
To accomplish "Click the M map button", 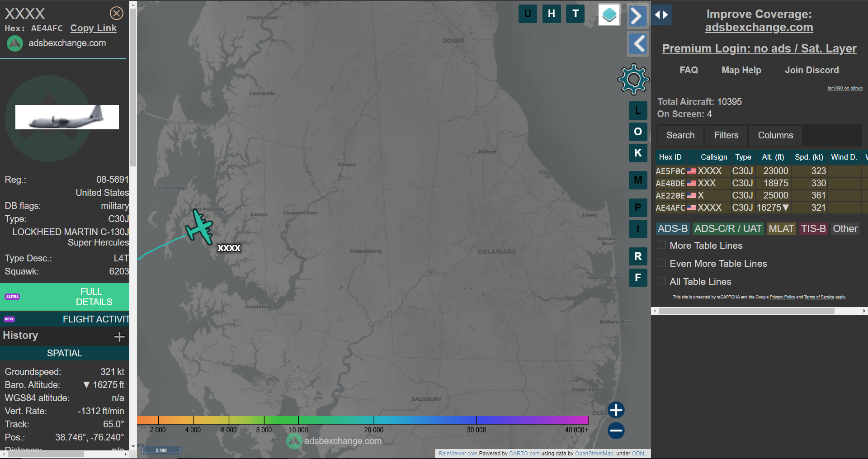I will coord(638,180).
